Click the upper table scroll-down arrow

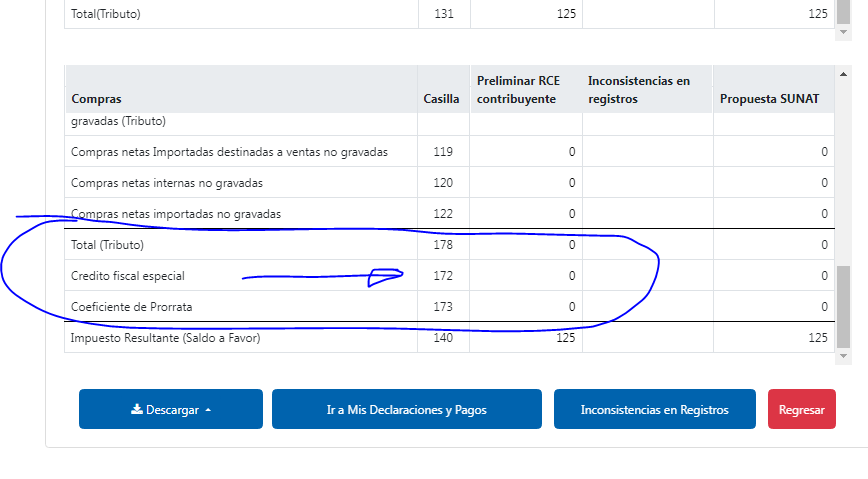point(844,32)
